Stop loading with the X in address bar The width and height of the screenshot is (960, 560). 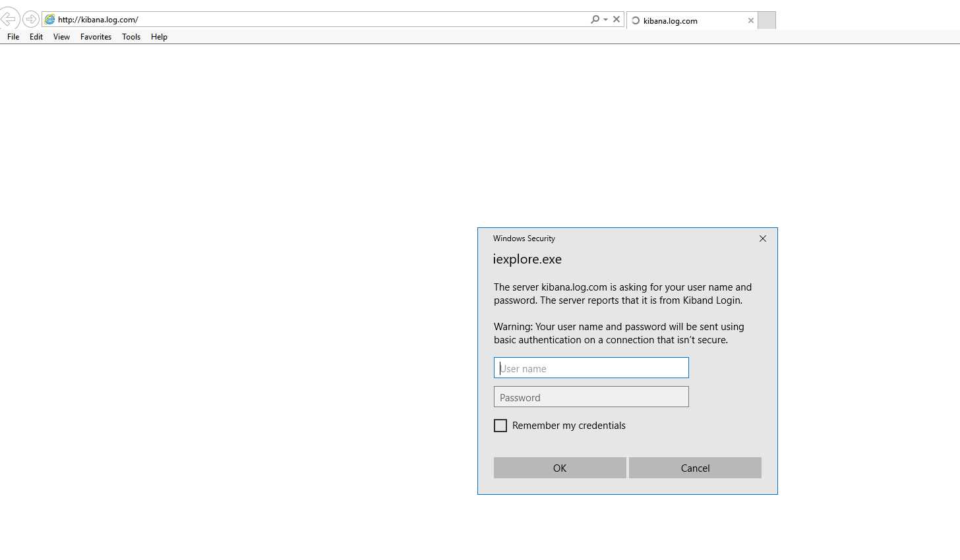point(616,19)
